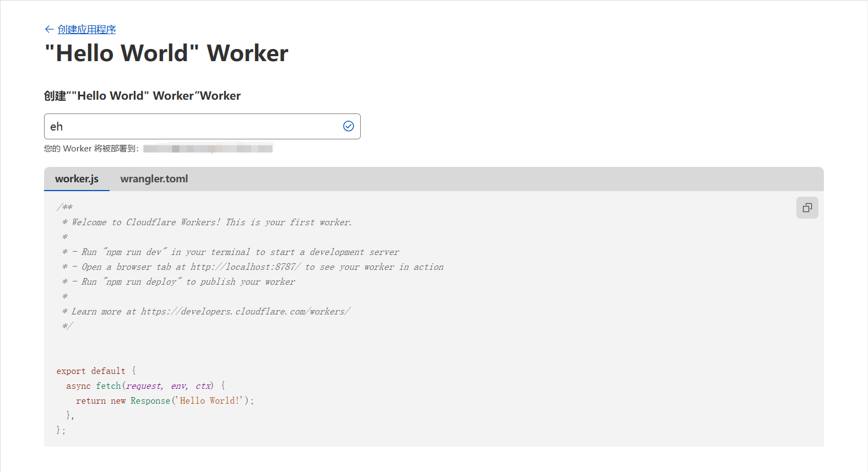Viewport: 868px width, 472px height.
Task: Switch to the wrangler.toml tab
Action: (154, 179)
